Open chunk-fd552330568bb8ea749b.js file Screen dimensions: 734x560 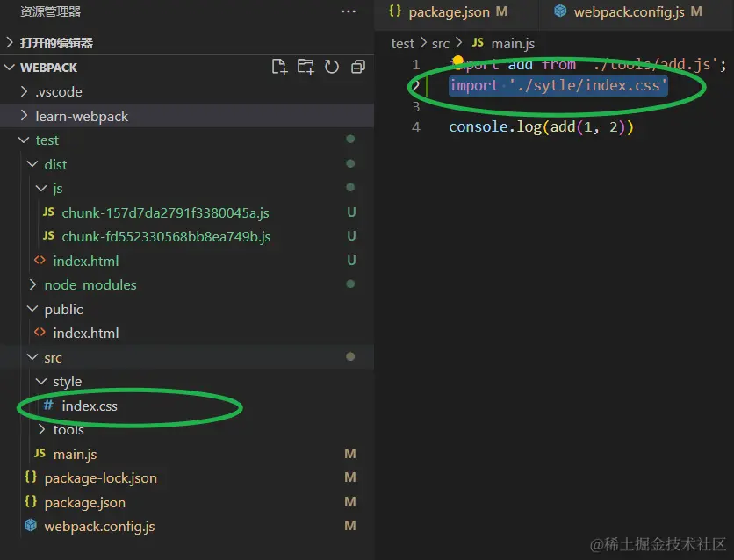(166, 237)
